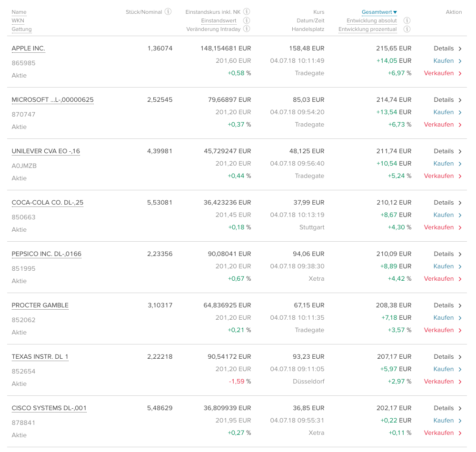
Task: Click Texas Instruments trading venue Düsseldorf
Action: coord(309,381)
